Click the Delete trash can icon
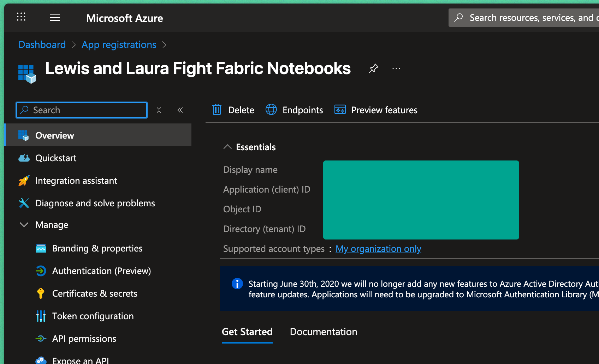 [217, 110]
